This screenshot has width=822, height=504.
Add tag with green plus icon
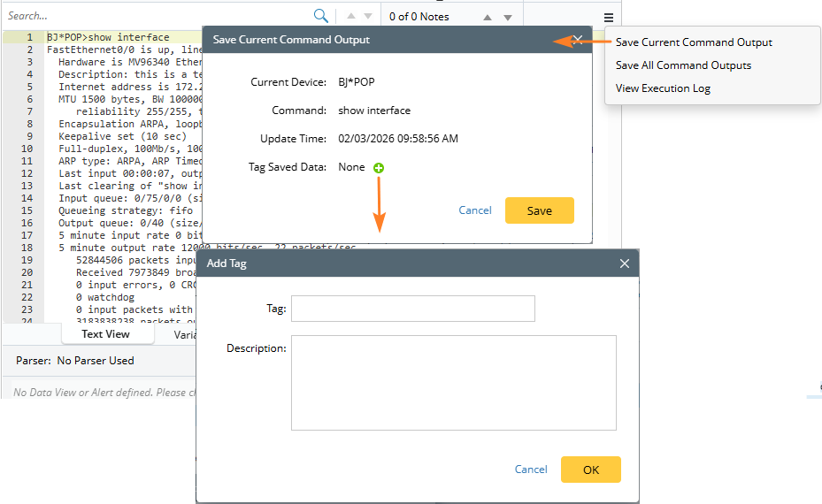[x=379, y=168]
